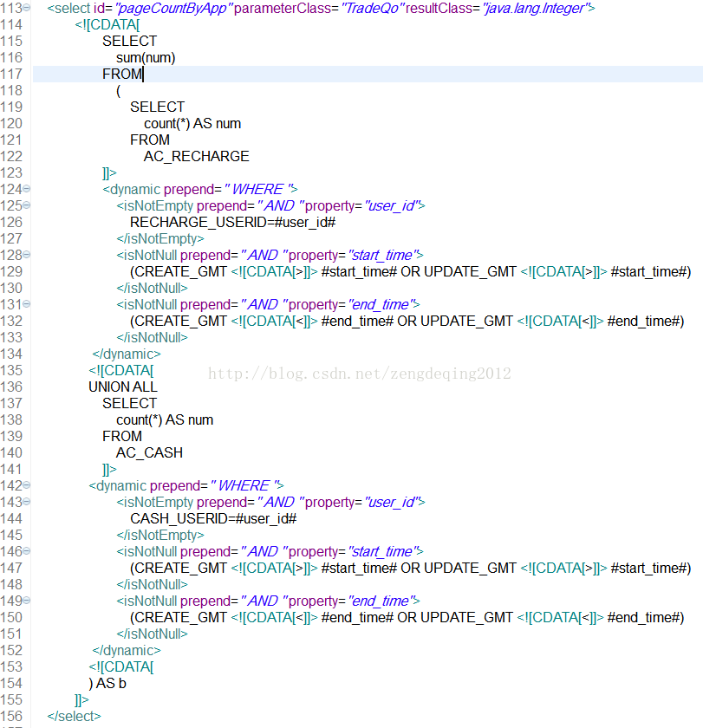Click the AC_RECHARGE table name

tap(197, 157)
